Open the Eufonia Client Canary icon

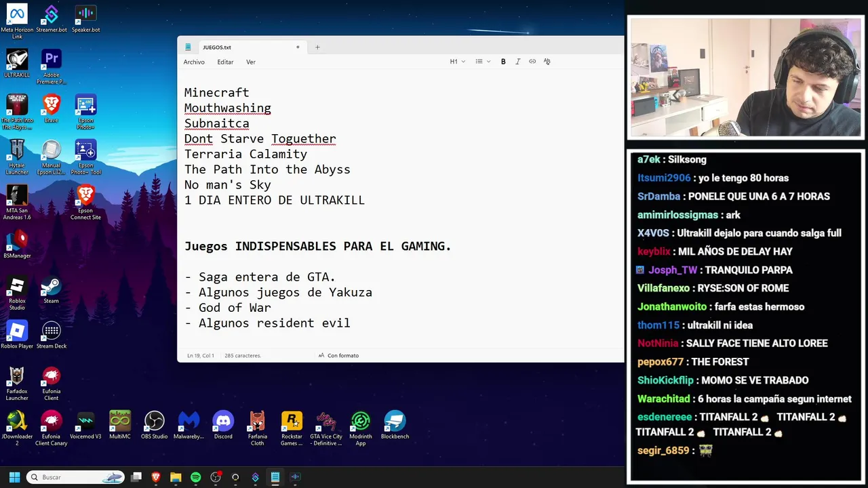52,428
